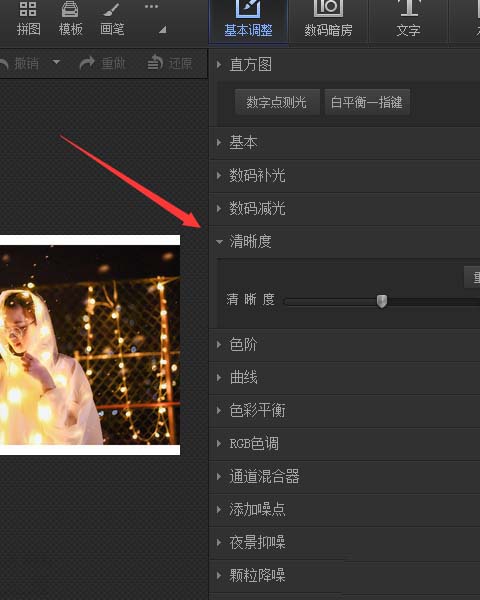
Task: Expand the 色阶 section
Action: pos(344,344)
